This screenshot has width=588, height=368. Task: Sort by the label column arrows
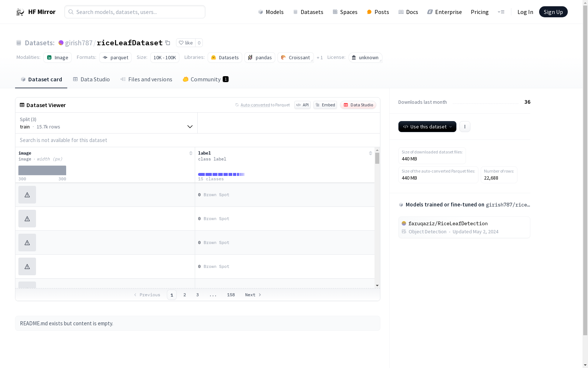coord(370,153)
